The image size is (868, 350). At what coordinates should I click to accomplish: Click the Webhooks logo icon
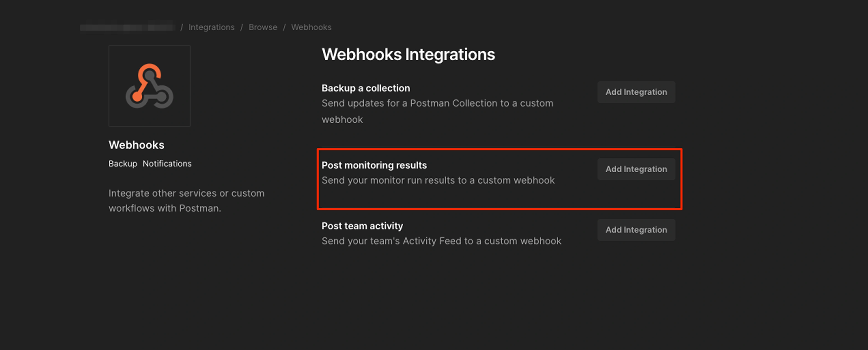click(x=149, y=86)
